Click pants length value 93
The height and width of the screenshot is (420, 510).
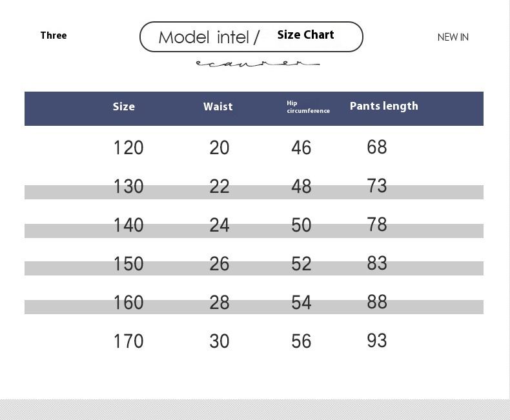click(x=376, y=341)
